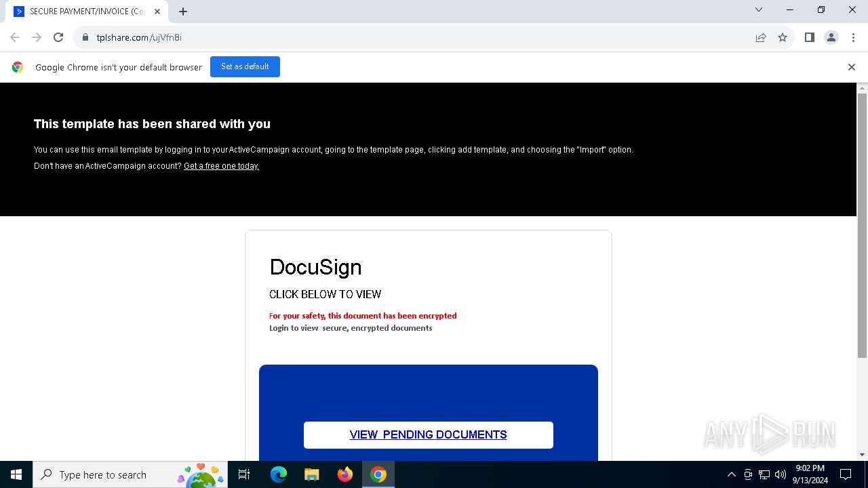Click Chrome icon on taskbar
The image size is (868, 488).
378,474
